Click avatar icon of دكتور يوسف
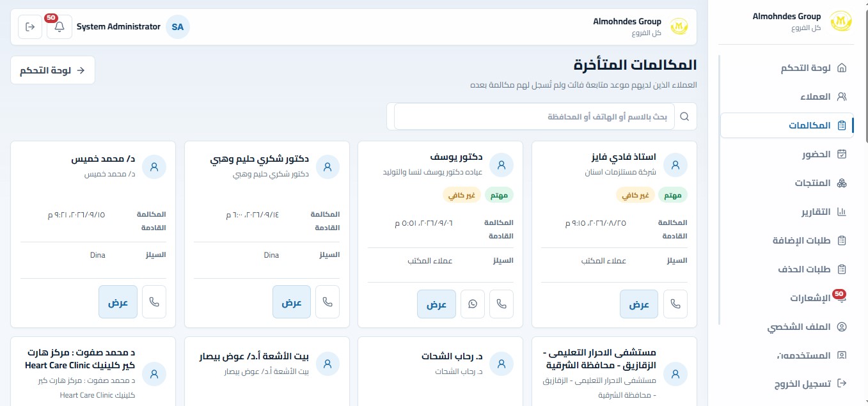Image resolution: width=868 pixels, height=406 pixels. [501, 165]
